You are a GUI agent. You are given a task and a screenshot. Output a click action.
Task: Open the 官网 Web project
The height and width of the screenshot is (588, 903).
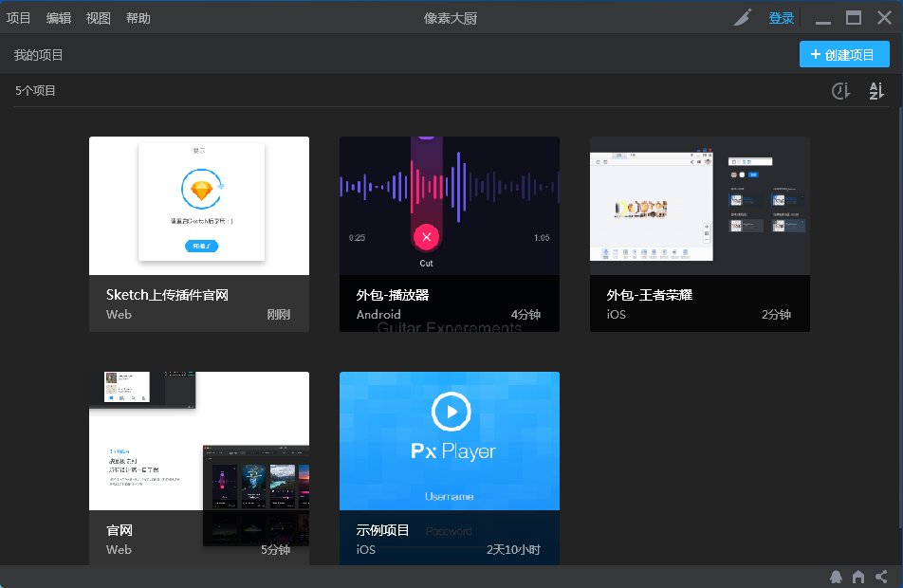click(198, 440)
